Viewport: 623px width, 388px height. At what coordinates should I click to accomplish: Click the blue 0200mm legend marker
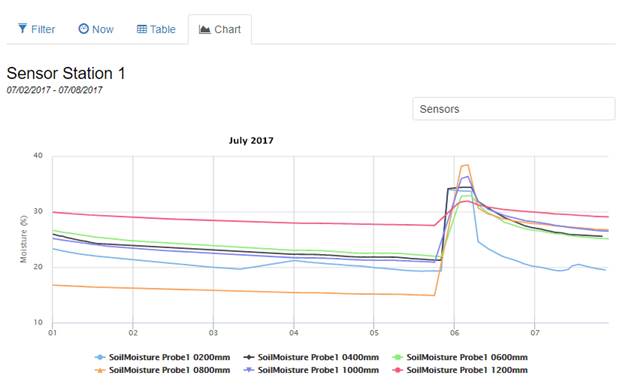pos(100,357)
